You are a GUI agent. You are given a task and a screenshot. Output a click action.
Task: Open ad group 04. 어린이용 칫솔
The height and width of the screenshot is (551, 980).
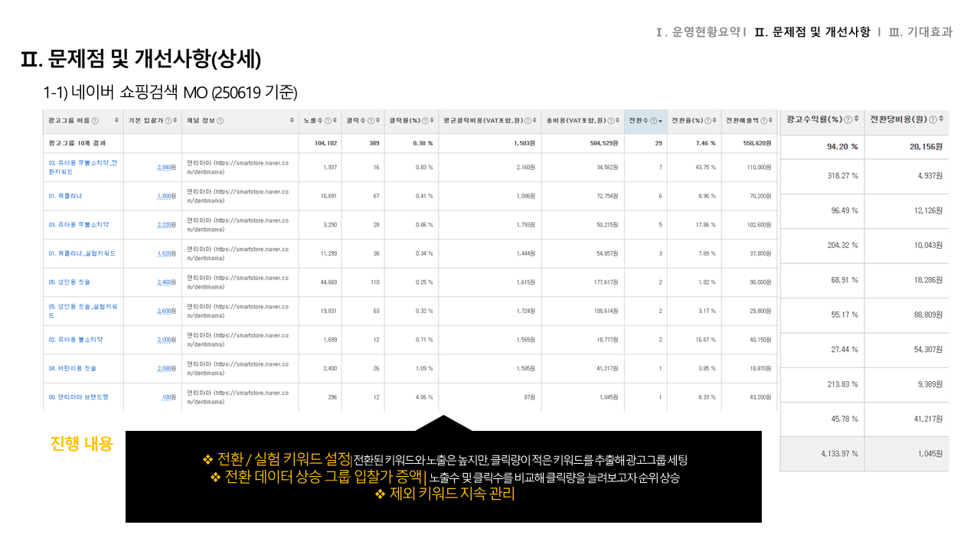(72, 368)
